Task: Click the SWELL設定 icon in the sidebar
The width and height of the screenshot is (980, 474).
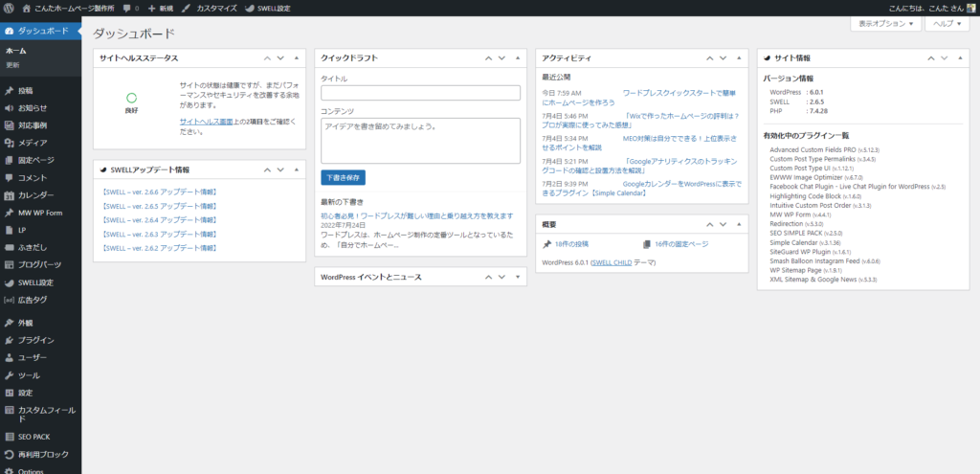Action: [10, 282]
